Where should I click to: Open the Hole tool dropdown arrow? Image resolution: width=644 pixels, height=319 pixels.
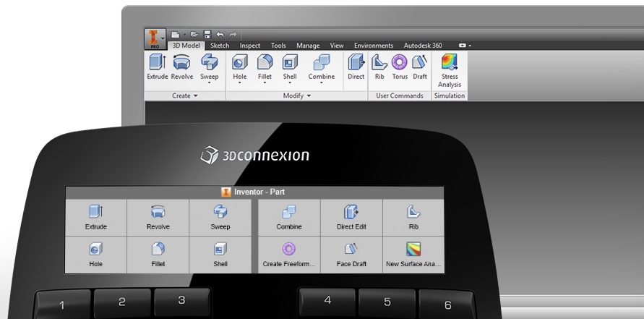240,83
